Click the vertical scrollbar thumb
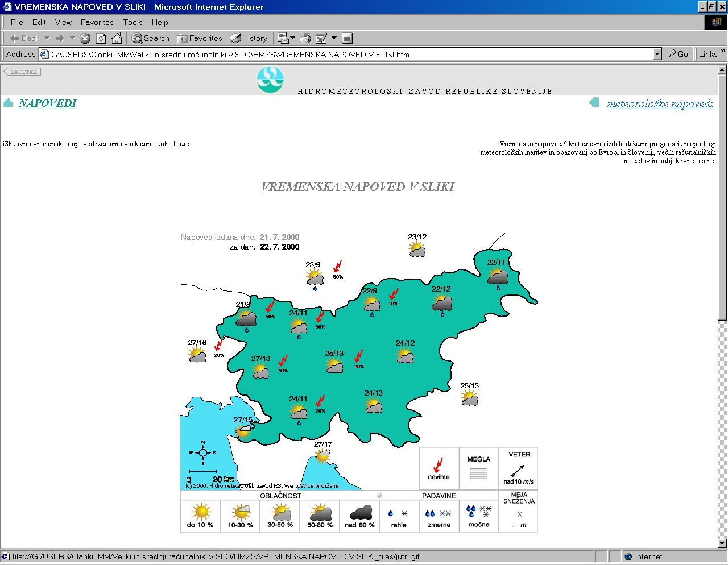Viewport: 728px width, 565px height. pos(722,197)
